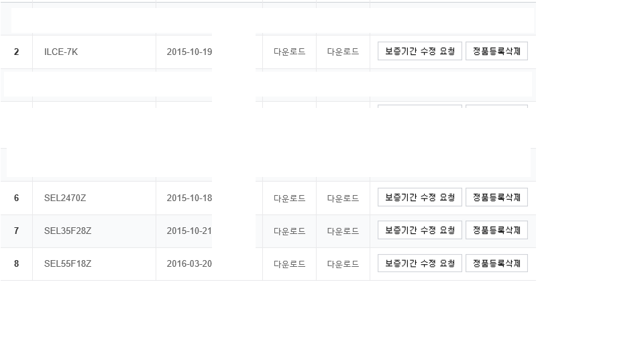The width and height of the screenshot is (644, 362).
Task: Delete product registration for ILCE-7K
Action: (496, 52)
